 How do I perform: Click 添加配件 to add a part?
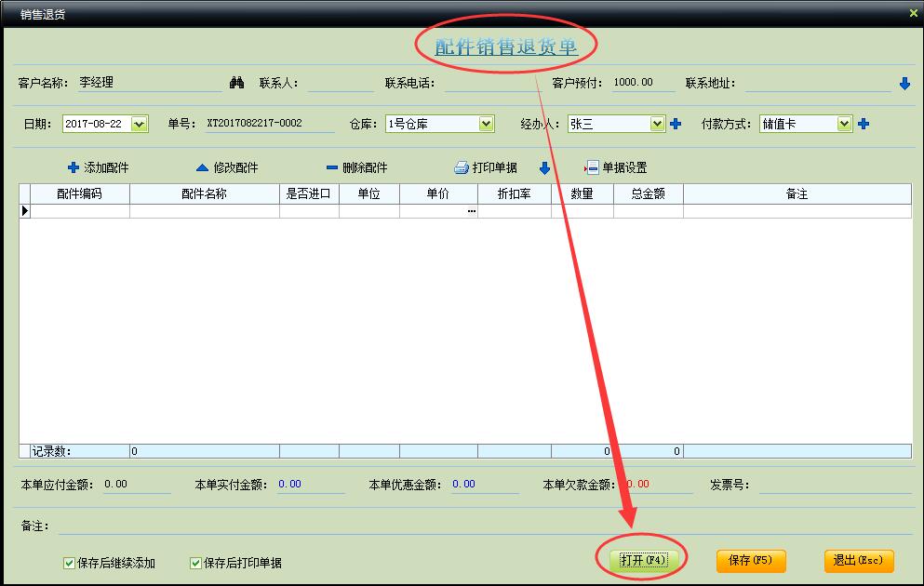tap(99, 167)
